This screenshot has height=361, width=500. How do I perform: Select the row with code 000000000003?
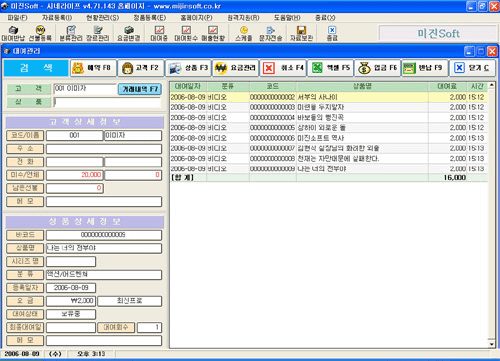coord(329,107)
